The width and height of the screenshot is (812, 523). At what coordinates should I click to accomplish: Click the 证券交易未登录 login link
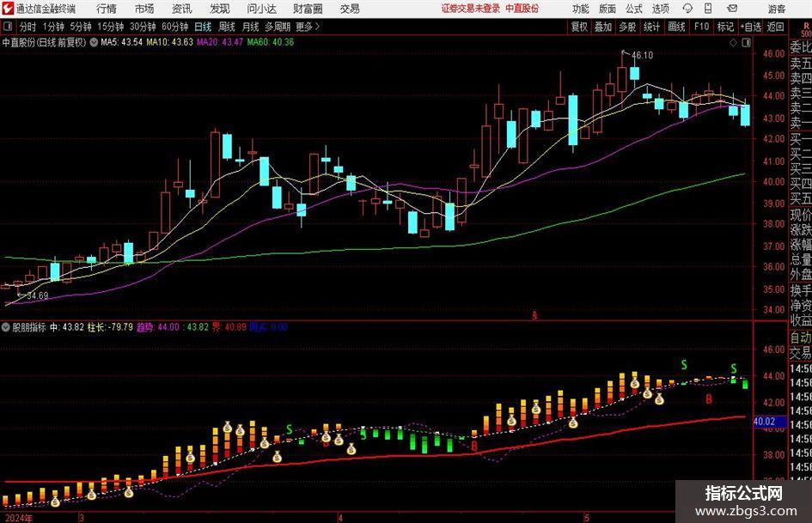coord(471,9)
